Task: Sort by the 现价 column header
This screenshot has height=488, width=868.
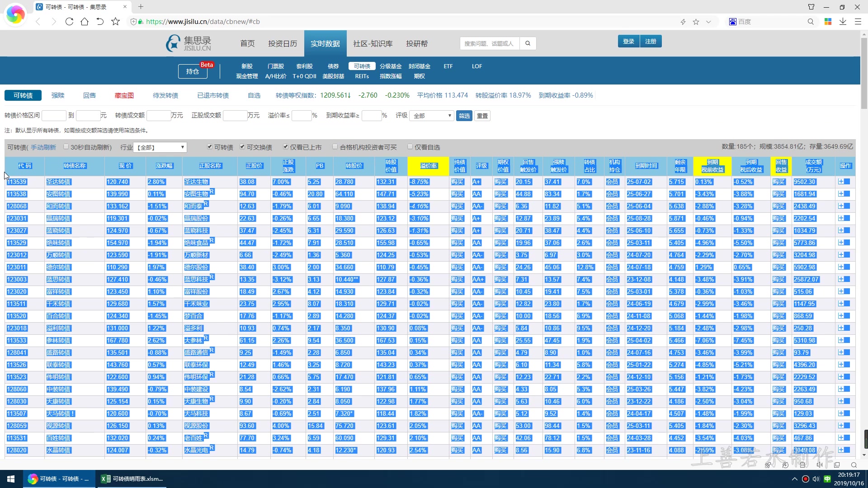Action: pyautogui.click(x=125, y=166)
